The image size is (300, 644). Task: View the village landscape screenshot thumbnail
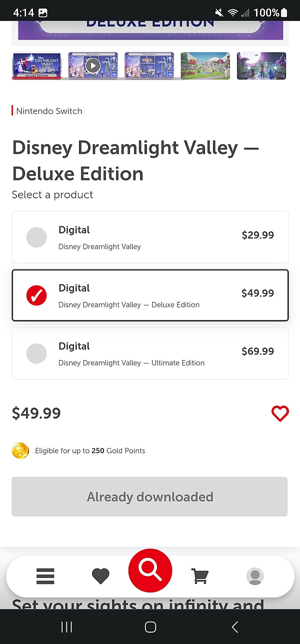tap(205, 66)
